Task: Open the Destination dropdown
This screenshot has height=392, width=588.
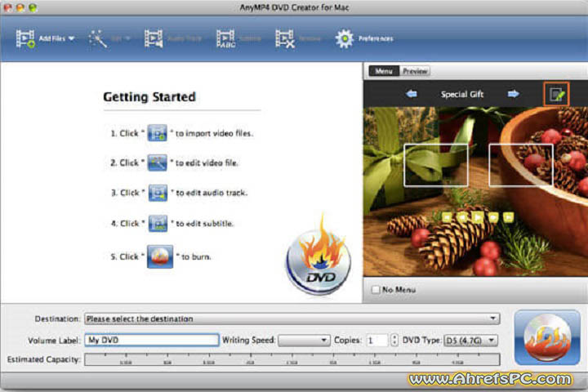Action: pos(292,318)
